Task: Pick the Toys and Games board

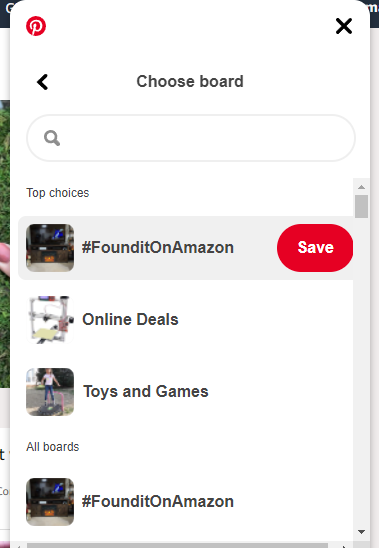Action: pos(186,391)
